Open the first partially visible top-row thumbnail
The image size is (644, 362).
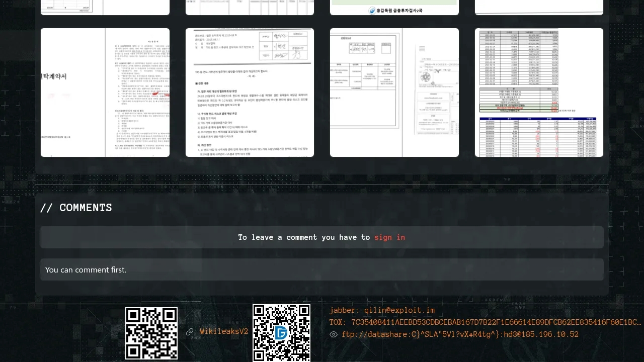pyautogui.click(x=105, y=8)
